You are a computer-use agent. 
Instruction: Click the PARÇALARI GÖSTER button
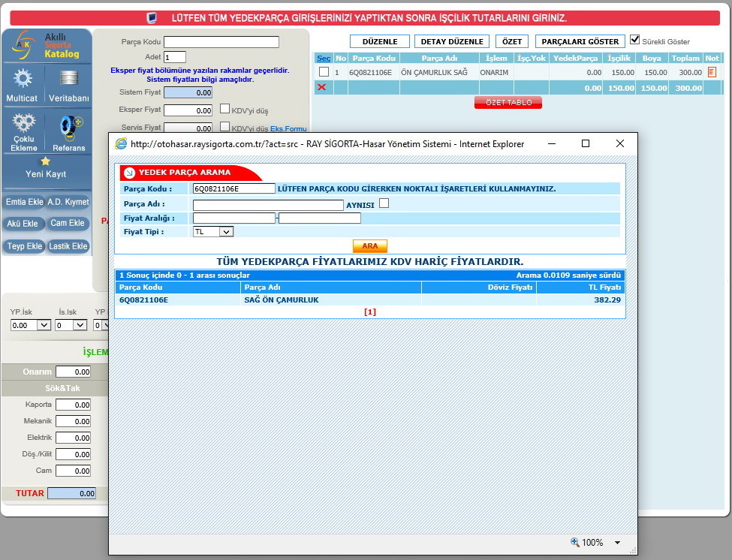(x=580, y=41)
